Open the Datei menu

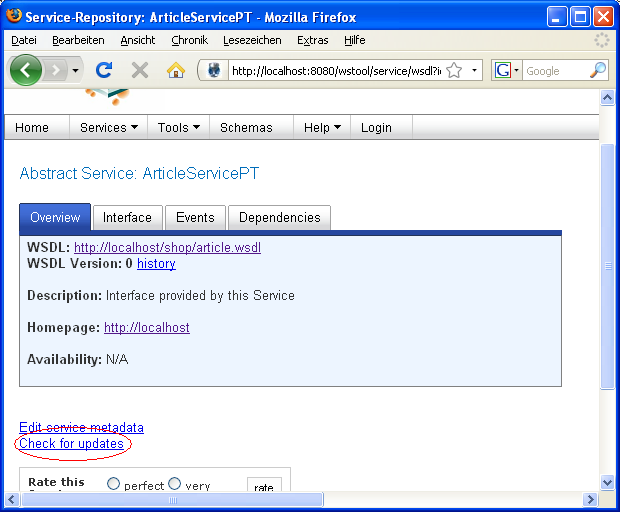click(x=24, y=40)
